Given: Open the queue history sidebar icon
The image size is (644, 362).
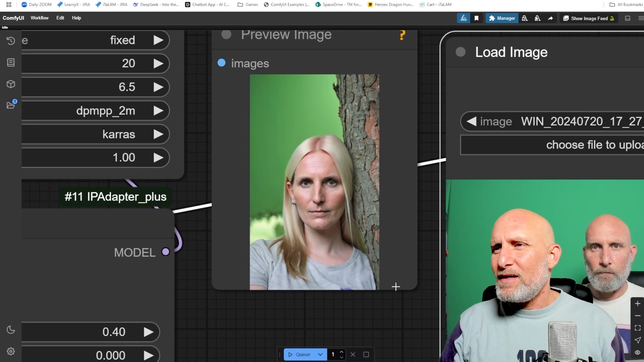Looking at the screenshot, I should tap(11, 41).
